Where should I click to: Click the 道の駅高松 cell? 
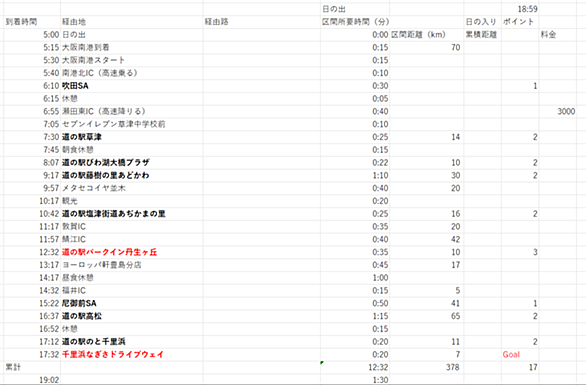click(x=132, y=316)
